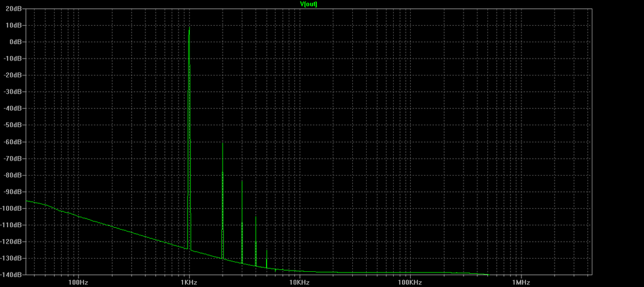Click the 100KHz frequency label
Screen dimensions: 644x287
point(410,283)
